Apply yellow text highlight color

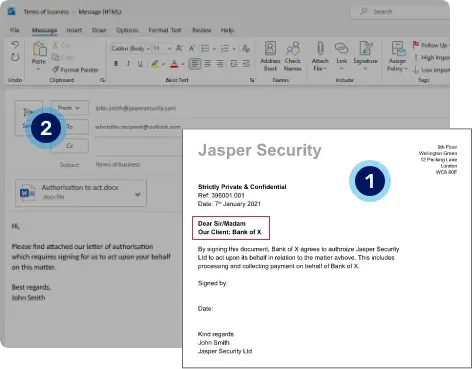pyautogui.click(x=155, y=64)
